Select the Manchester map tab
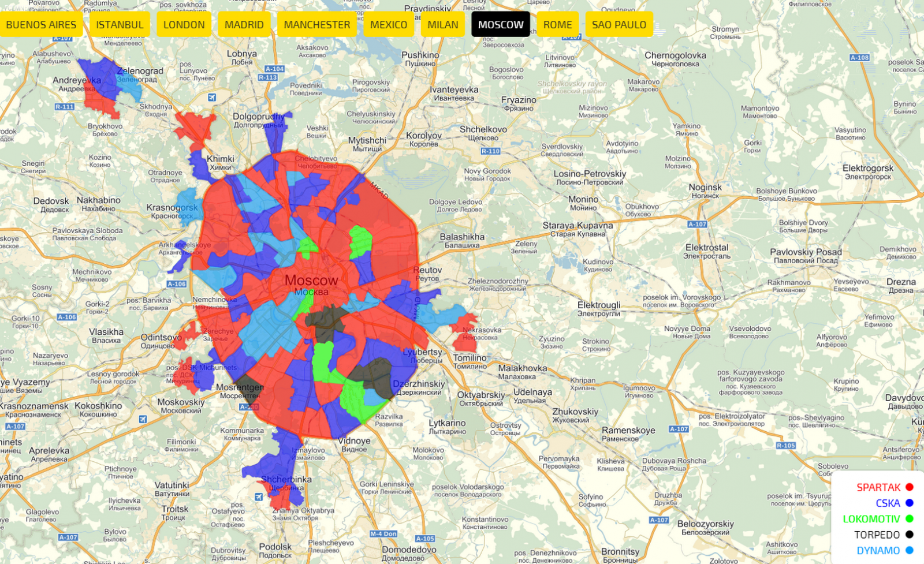 click(x=316, y=25)
